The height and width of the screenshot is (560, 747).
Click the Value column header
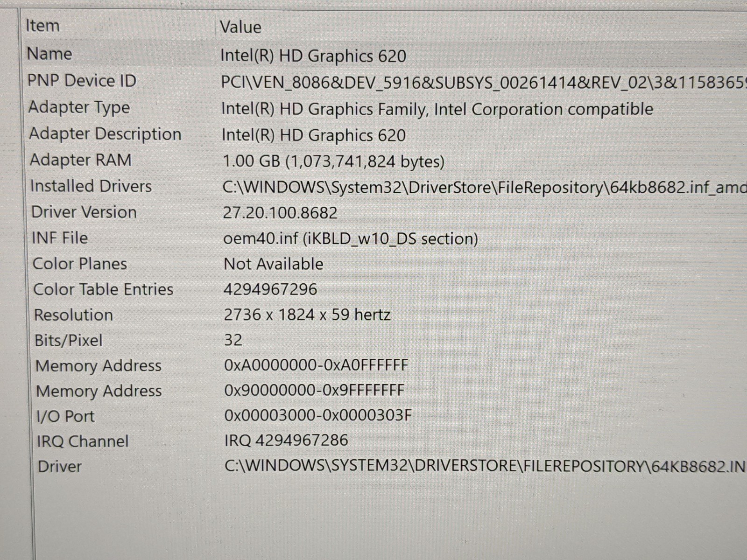240,27
